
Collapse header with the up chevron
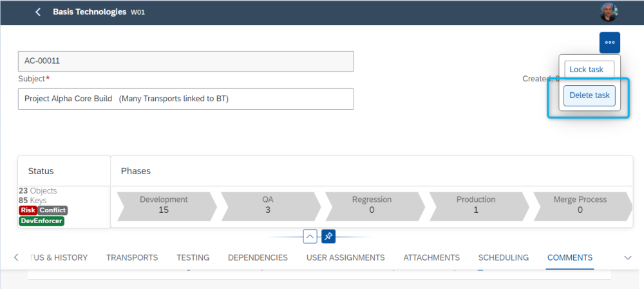[x=310, y=237]
